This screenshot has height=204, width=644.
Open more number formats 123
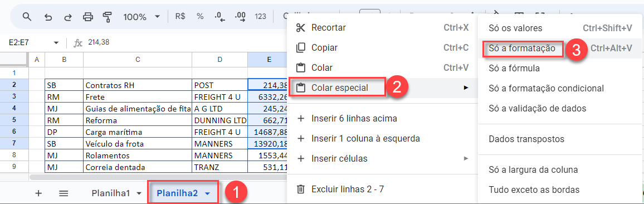[260, 17]
